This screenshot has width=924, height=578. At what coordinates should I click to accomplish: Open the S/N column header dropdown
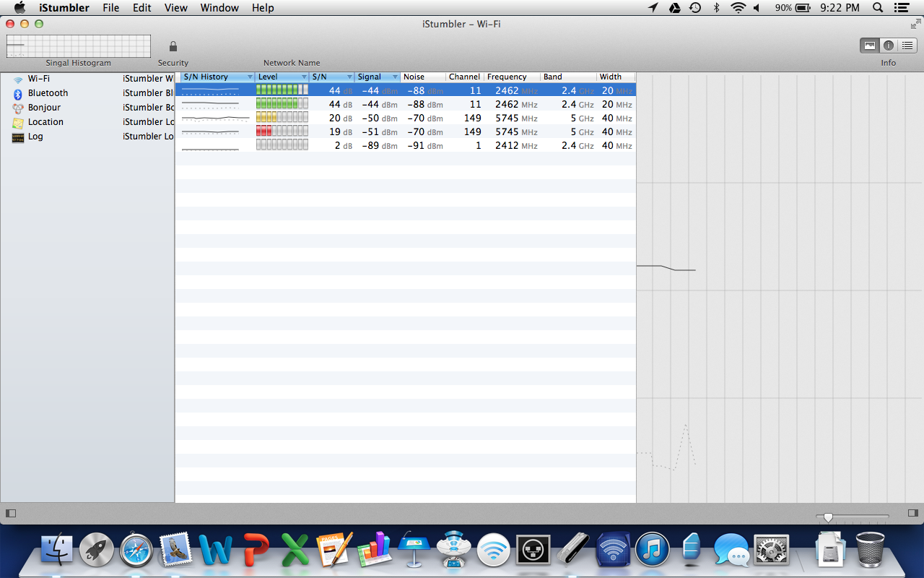350,77
